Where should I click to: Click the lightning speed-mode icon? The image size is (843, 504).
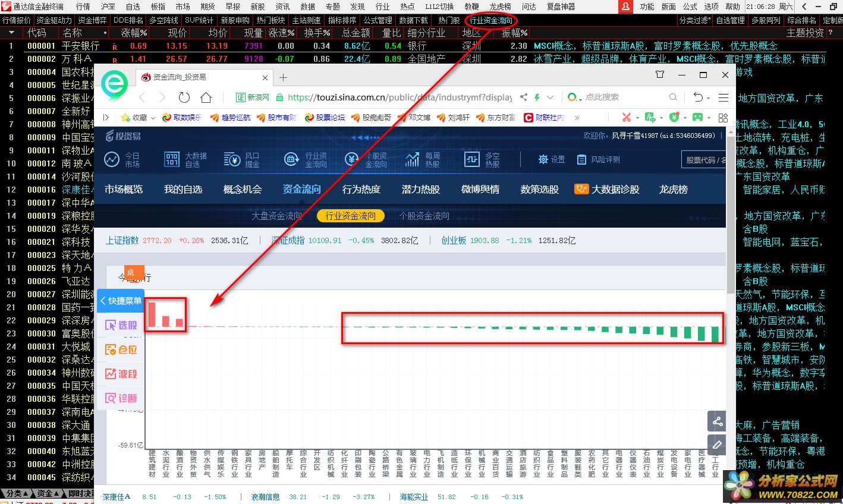537,97
